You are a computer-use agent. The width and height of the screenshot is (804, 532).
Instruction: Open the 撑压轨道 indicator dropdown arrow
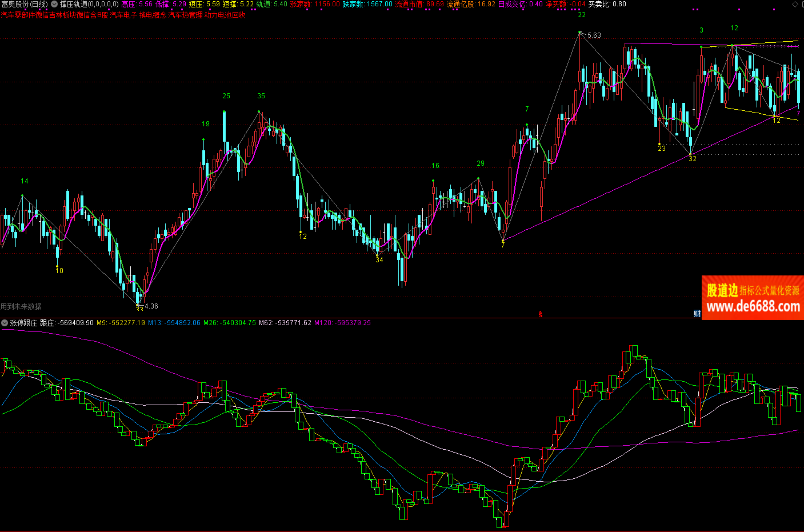[x=54, y=4]
